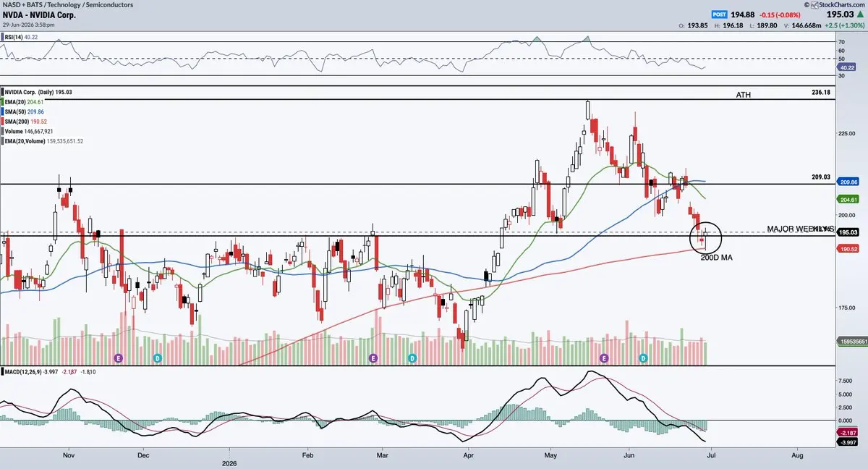Click the dividend D marker in mid-March

pos(412,358)
